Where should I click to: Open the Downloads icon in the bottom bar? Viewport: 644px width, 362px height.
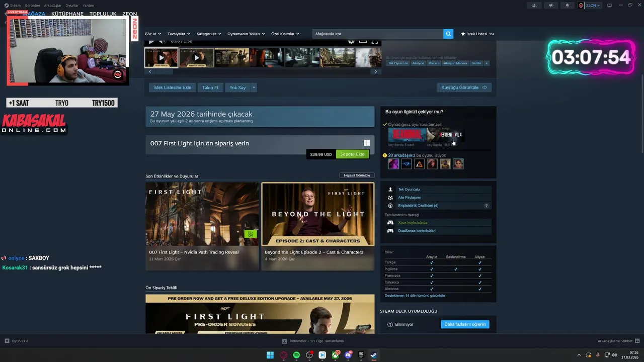click(284, 341)
